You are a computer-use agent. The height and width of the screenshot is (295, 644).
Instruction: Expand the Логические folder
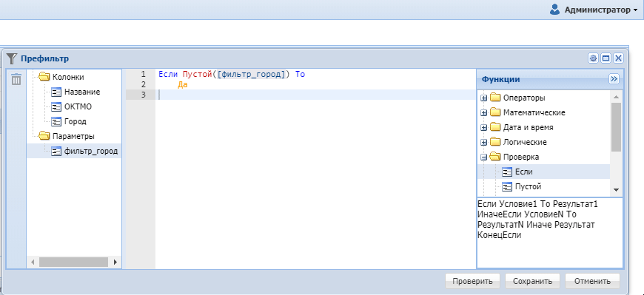pyautogui.click(x=484, y=143)
